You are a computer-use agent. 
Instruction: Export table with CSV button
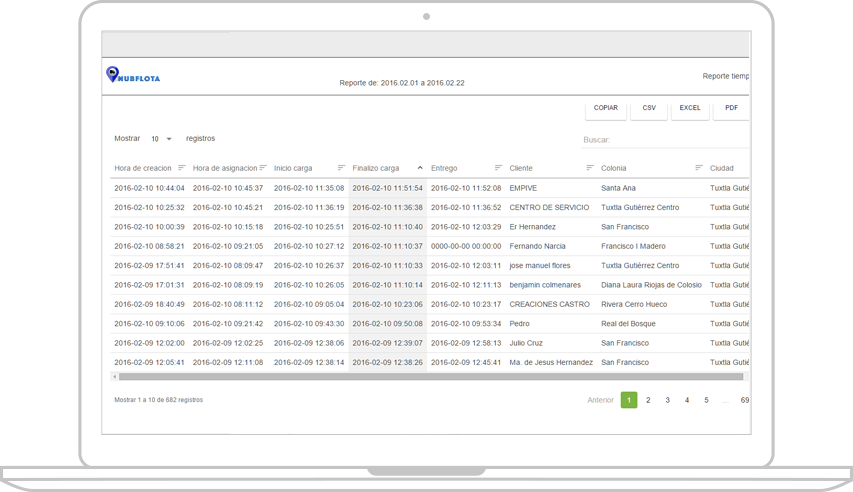coord(649,108)
